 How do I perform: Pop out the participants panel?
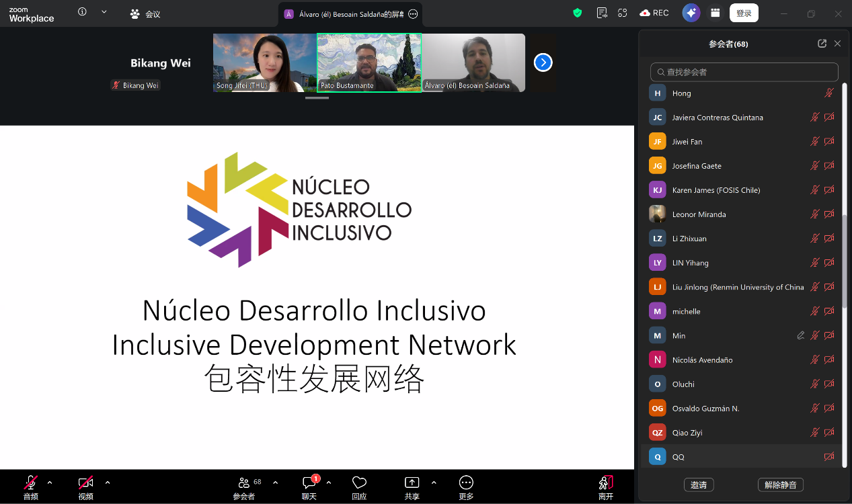pyautogui.click(x=822, y=44)
